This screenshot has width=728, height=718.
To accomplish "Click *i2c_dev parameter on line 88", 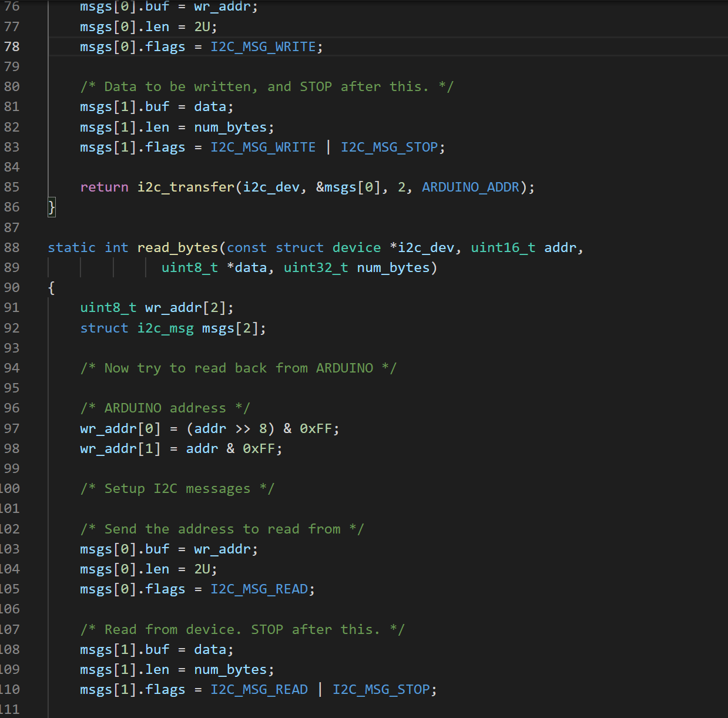I will point(422,247).
